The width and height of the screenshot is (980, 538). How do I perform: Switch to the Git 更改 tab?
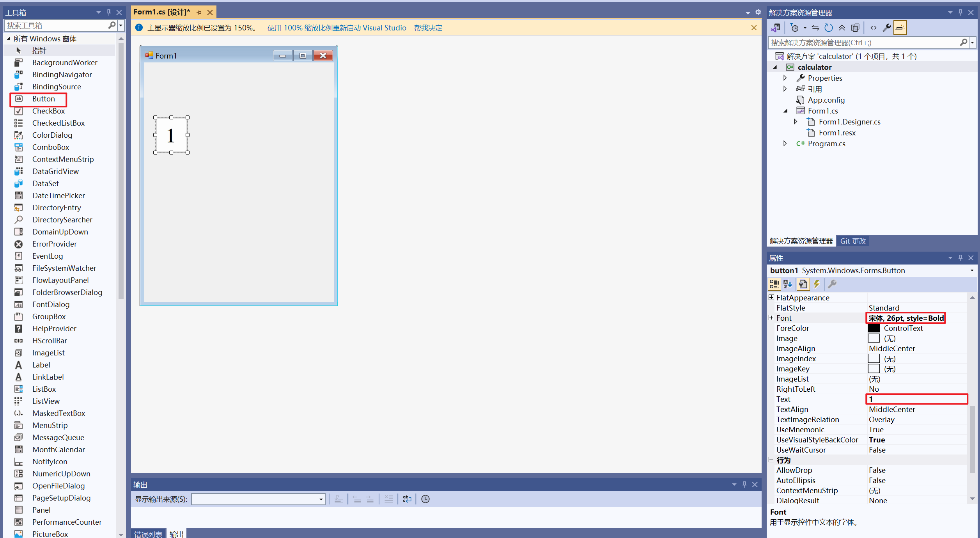(853, 241)
